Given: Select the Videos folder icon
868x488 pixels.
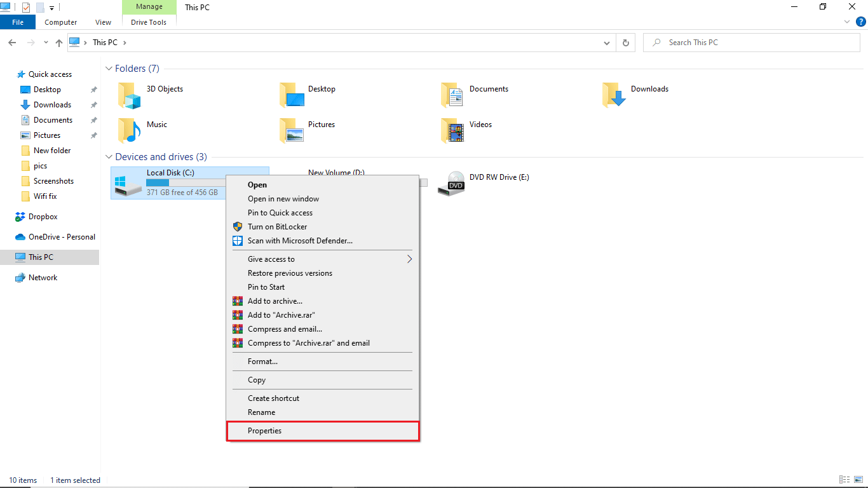Looking at the screenshot, I should pos(452,130).
